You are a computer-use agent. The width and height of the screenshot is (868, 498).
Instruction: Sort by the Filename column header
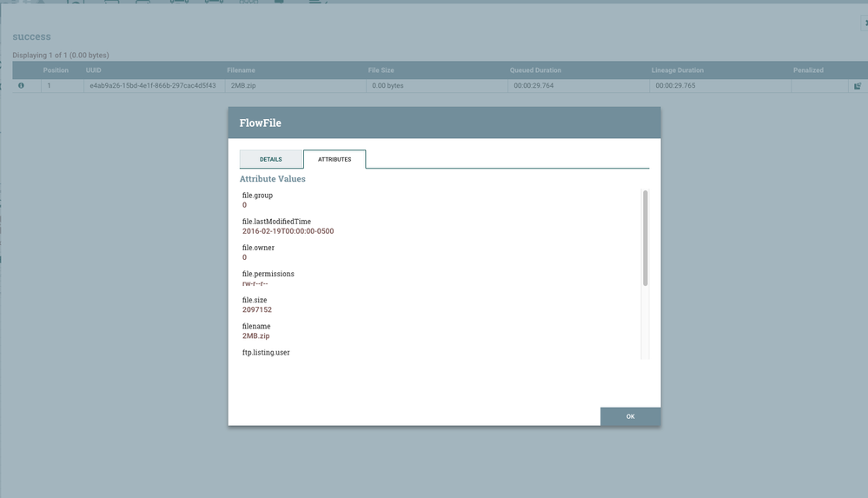tap(241, 70)
